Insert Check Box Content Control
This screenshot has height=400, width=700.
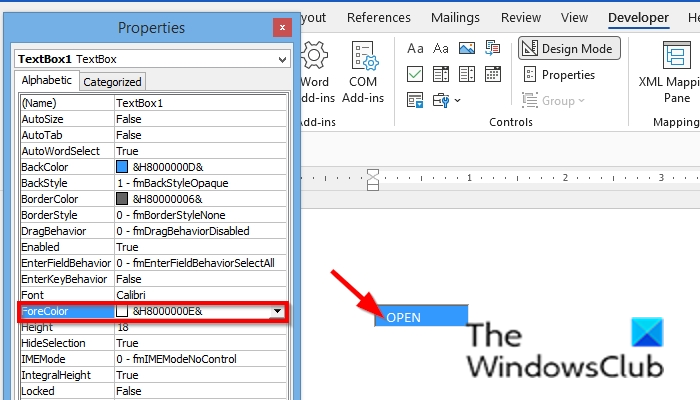click(x=415, y=74)
